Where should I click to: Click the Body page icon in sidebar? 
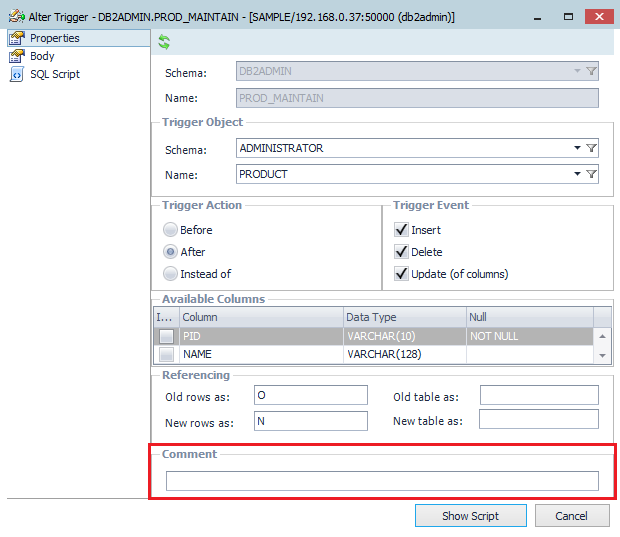pyautogui.click(x=16, y=56)
